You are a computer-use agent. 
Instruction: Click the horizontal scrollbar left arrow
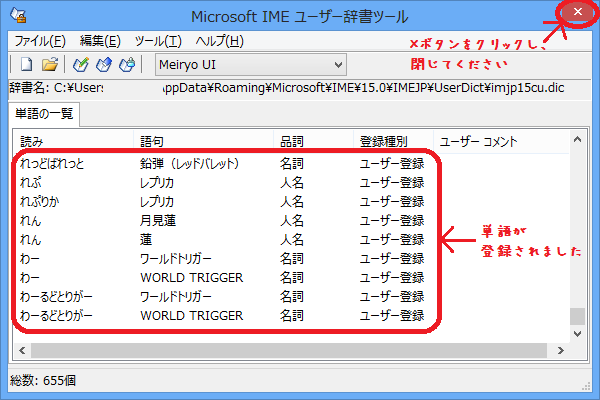(x=22, y=350)
